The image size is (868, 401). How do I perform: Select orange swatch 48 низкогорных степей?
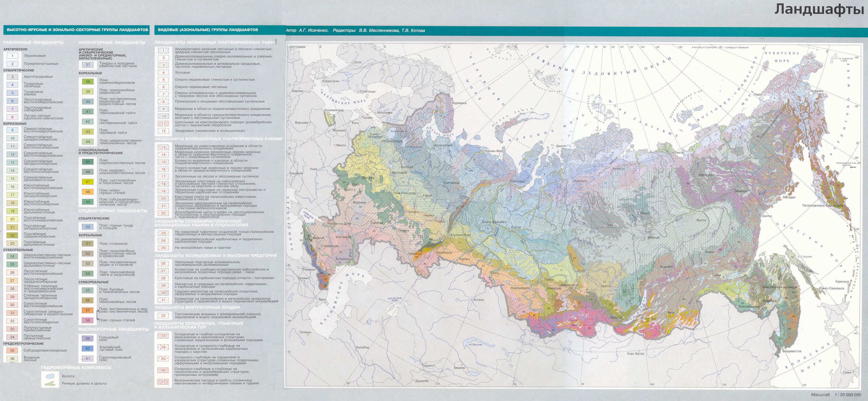pos(88,192)
